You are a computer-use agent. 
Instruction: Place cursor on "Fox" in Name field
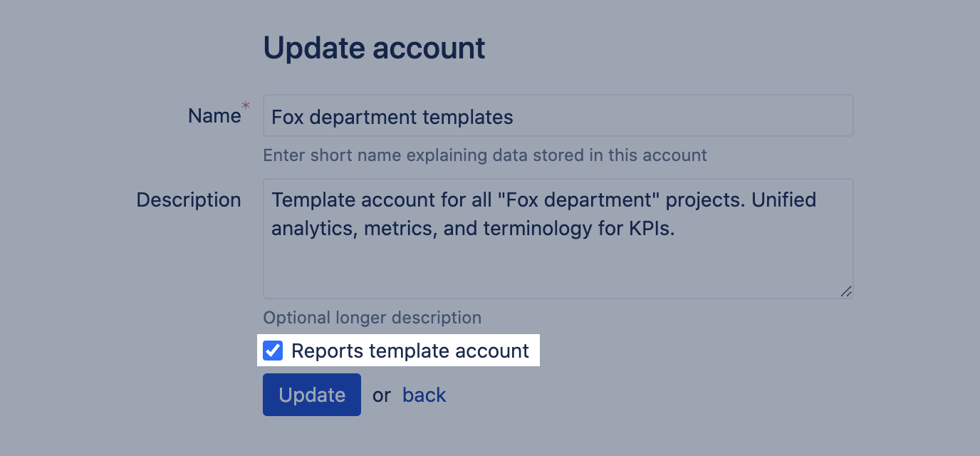pyautogui.click(x=288, y=117)
